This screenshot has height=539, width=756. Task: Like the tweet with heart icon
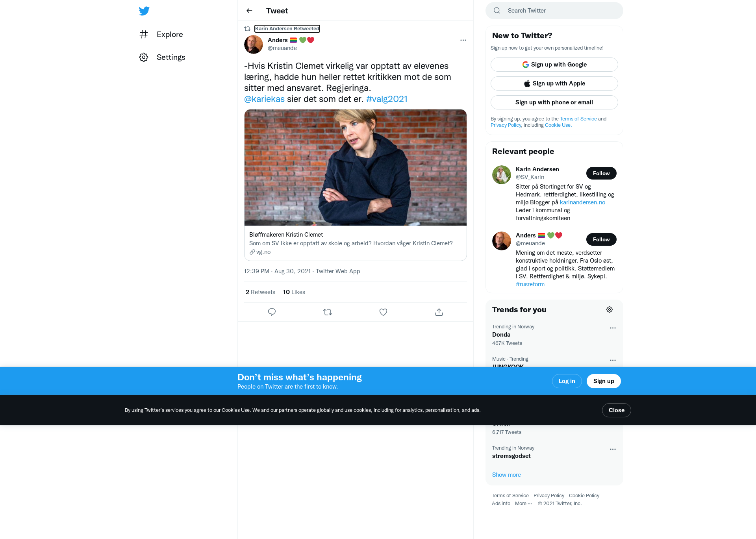(x=383, y=312)
